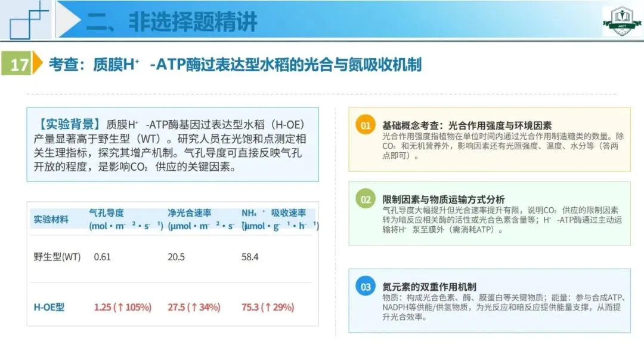Image resolution: width=644 pixels, height=363 pixels.
Task: Click the green 02 circle badge
Action: pos(365,199)
